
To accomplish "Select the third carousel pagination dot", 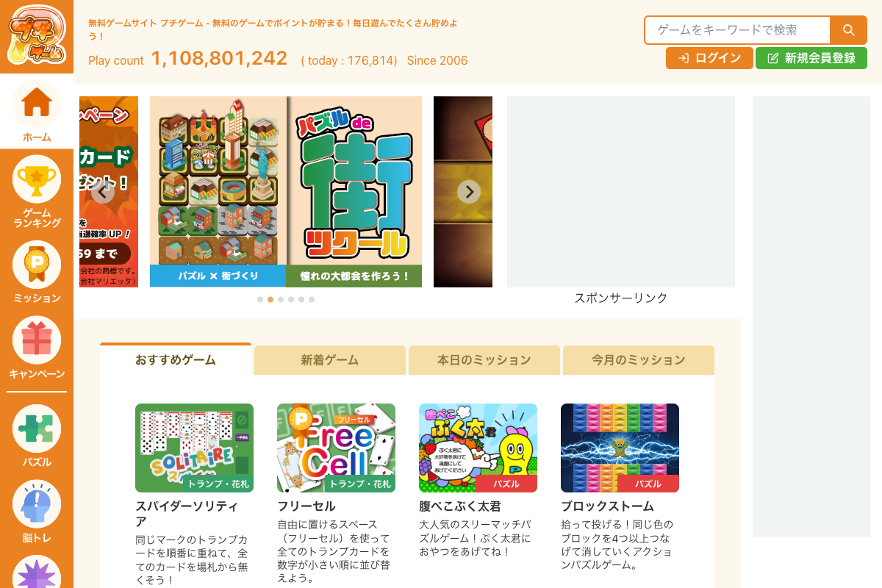I will point(281,300).
